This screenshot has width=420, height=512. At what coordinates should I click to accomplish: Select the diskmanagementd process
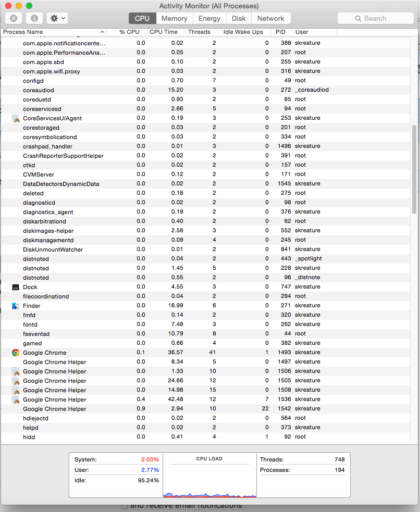(x=206, y=240)
